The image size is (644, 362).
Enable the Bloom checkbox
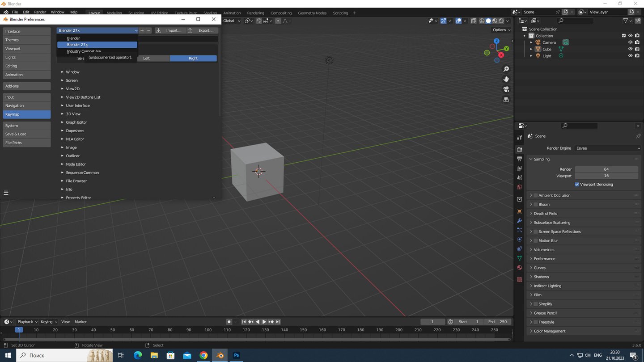[535, 205]
